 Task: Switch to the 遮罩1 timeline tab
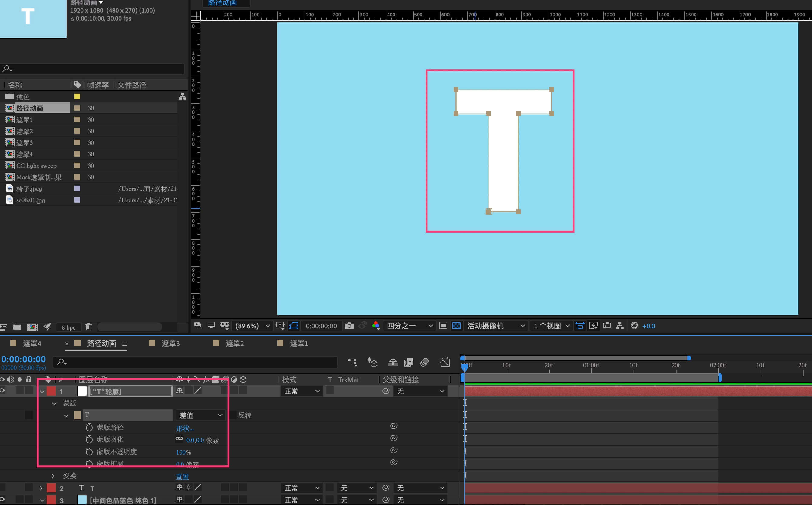click(299, 343)
